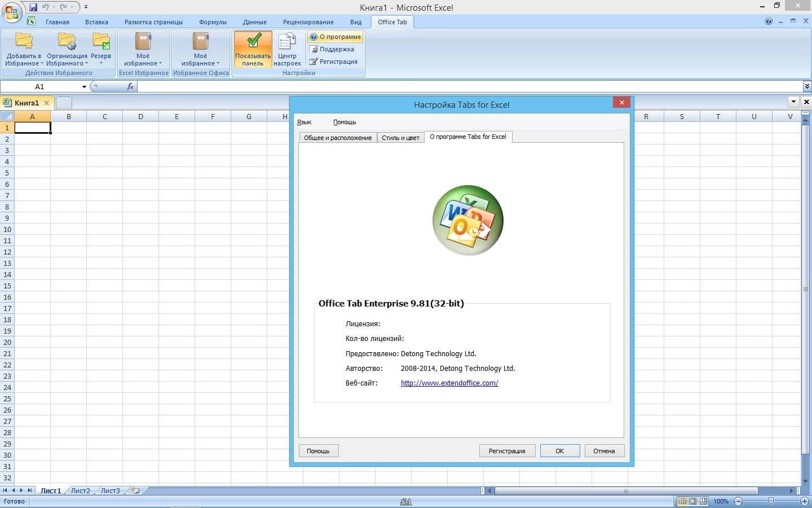Image resolution: width=812 pixels, height=508 pixels.
Task: Open Моё избранное in Excel Избранное group
Action: [x=143, y=49]
